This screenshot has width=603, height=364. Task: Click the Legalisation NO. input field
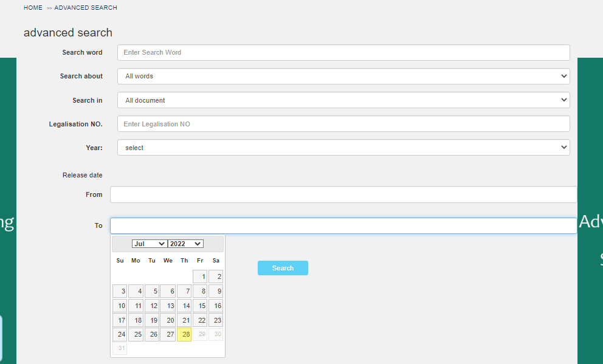coord(343,124)
